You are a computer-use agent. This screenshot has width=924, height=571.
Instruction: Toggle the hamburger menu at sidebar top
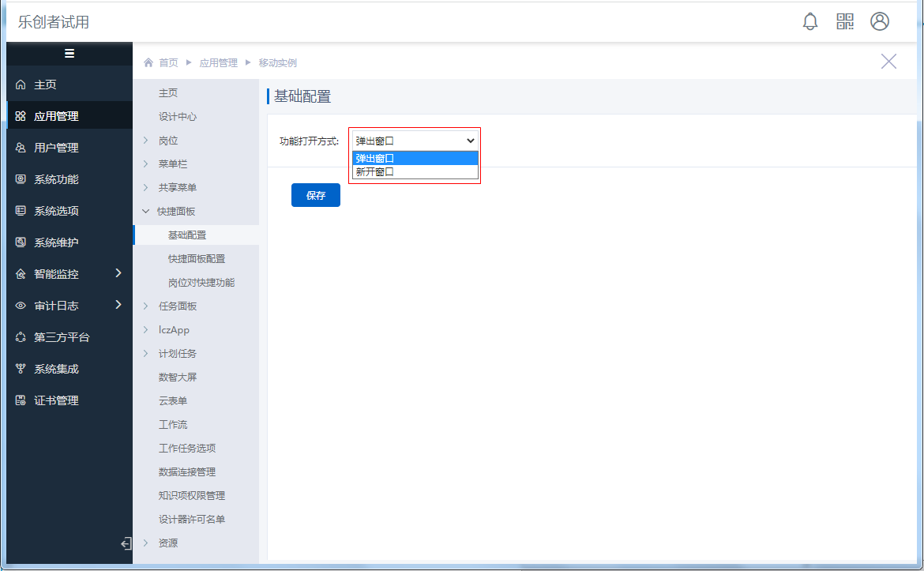[x=69, y=54]
